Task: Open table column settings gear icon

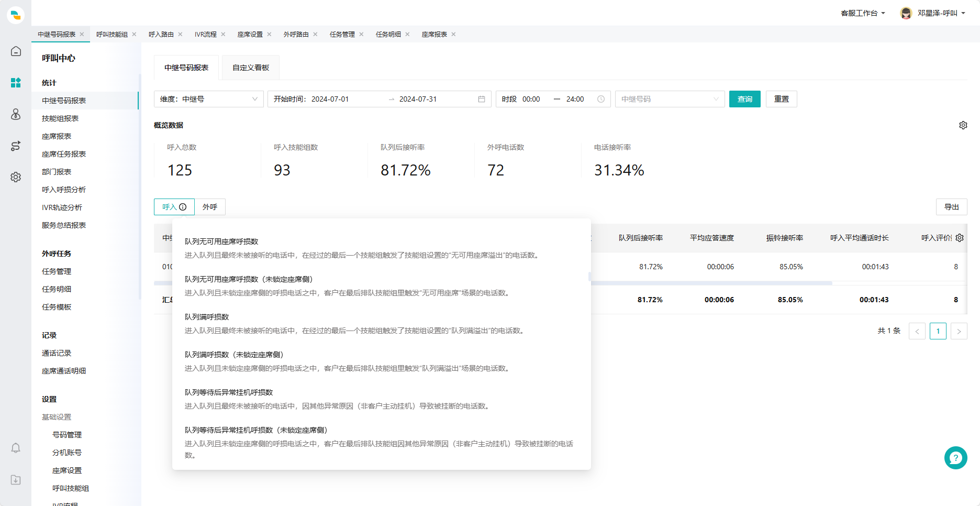Action: coord(960,238)
